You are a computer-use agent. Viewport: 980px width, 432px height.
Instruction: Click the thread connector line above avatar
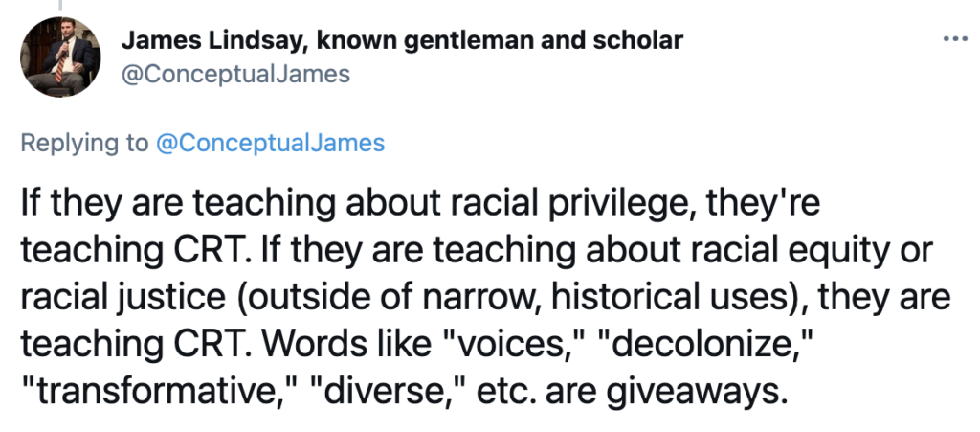tap(60, 5)
